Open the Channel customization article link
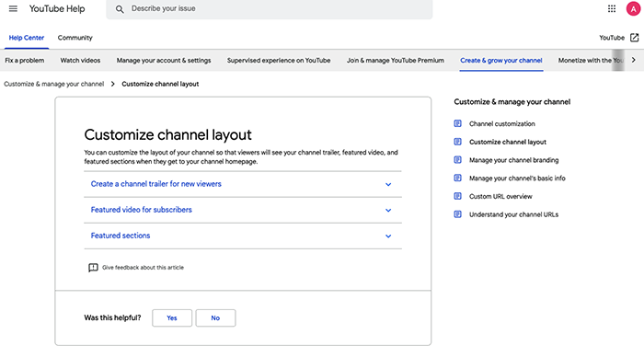This screenshot has width=644, height=357. (502, 123)
